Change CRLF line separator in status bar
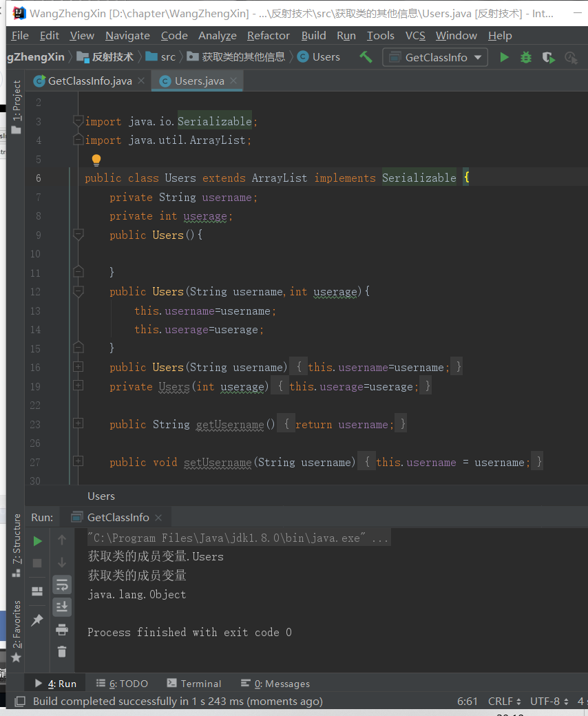Image resolution: width=588 pixels, height=716 pixels. pos(504,702)
